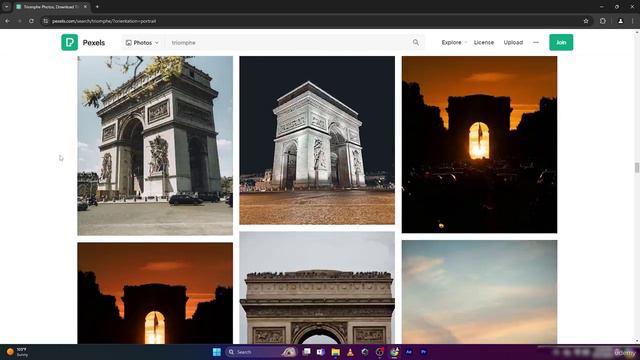Open the weather widget showing Sunny
This screenshot has height=360, width=640.
point(17,352)
